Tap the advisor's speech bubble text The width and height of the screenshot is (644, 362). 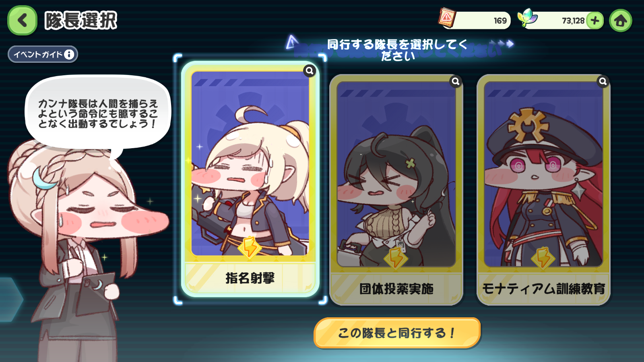[97, 114]
